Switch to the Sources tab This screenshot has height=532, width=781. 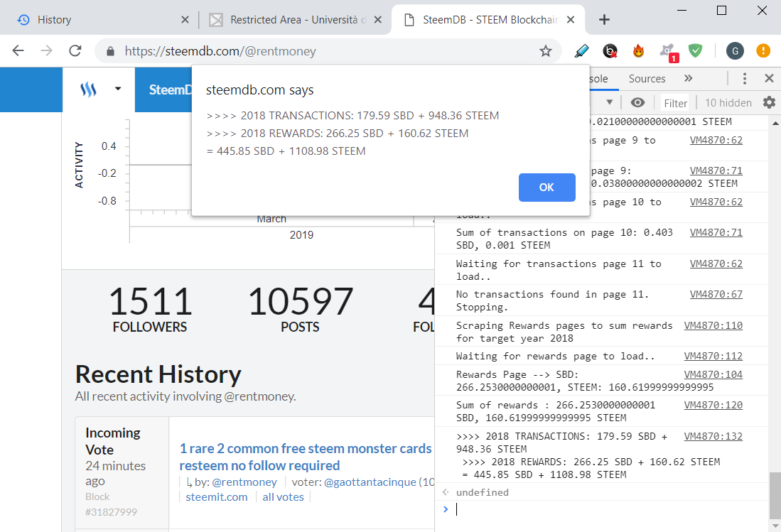pyautogui.click(x=647, y=79)
